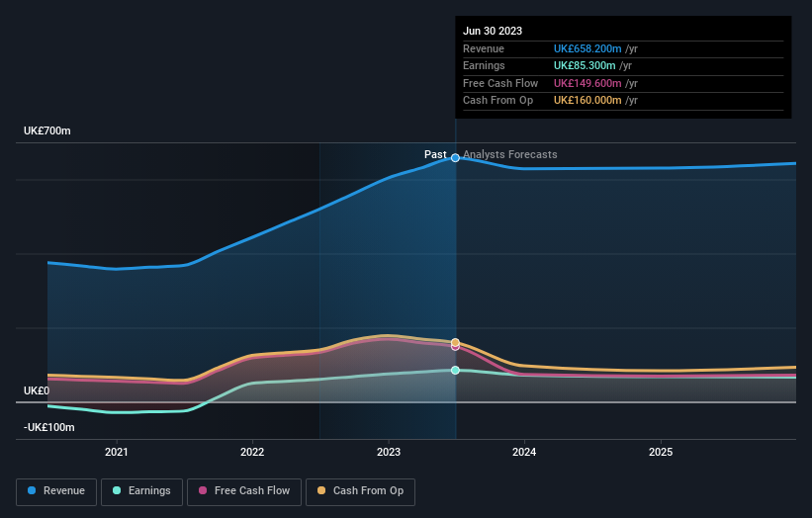Click the 2024 x-axis label
812x518 pixels.
point(524,452)
